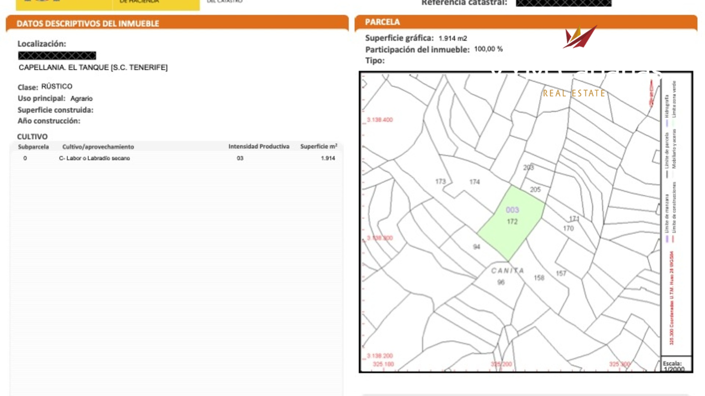
Task: Click the 'PARCELA' section header
Action: [x=382, y=22]
